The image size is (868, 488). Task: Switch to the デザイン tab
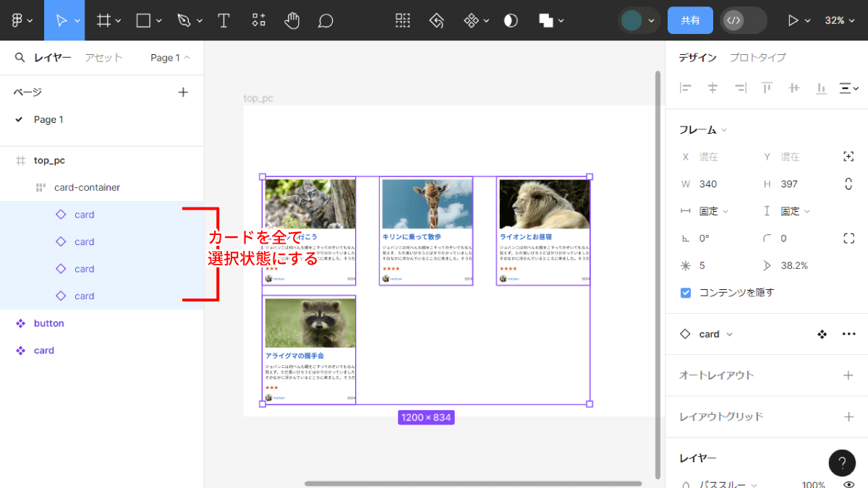coord(697,58)
